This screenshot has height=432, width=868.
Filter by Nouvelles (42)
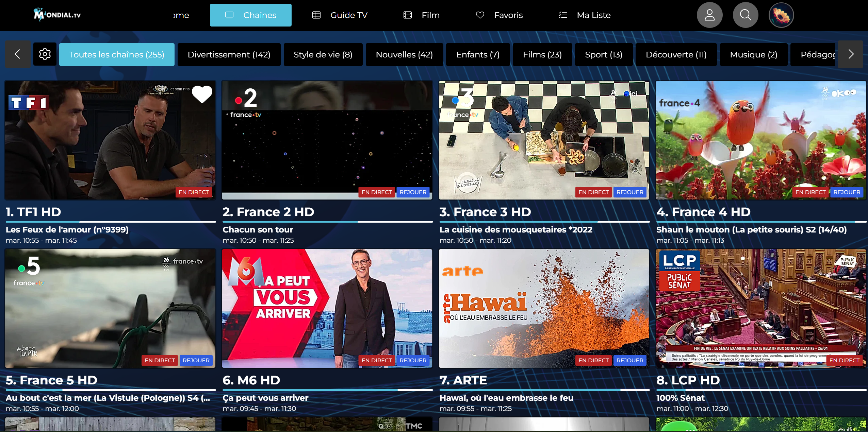tap(404, 54)
